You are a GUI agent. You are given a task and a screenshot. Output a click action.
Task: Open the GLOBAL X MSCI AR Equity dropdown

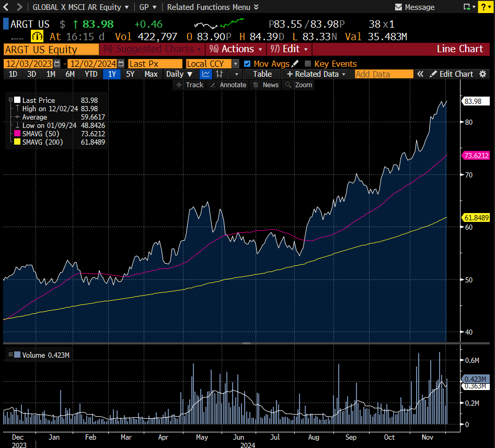point(80,7)
